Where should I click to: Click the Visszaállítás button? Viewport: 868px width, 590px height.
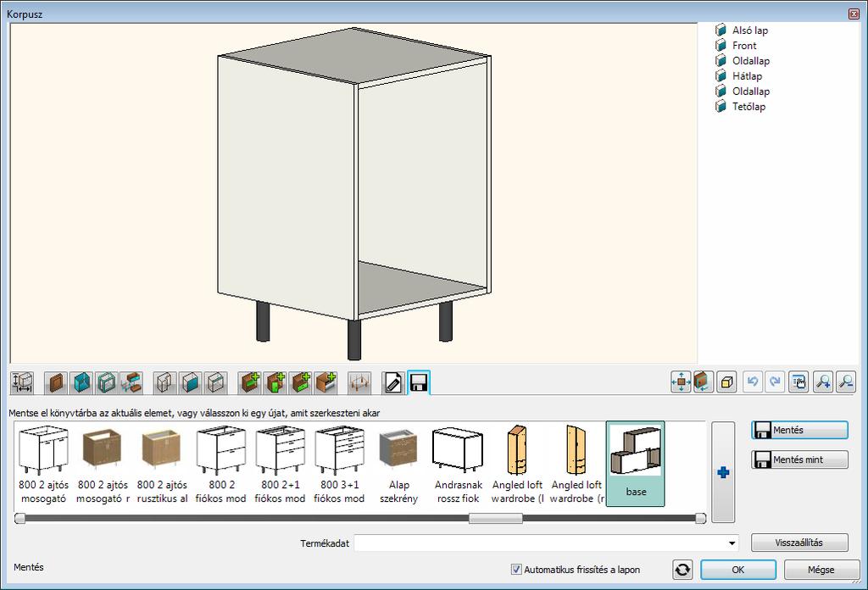point(799,543)
